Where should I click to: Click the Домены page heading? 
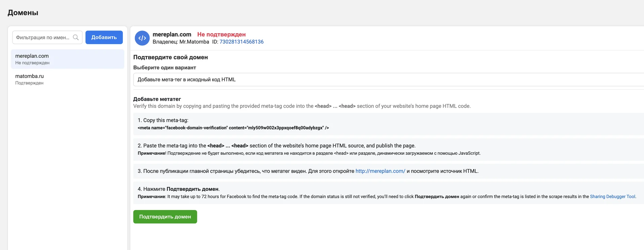[23, 13]
